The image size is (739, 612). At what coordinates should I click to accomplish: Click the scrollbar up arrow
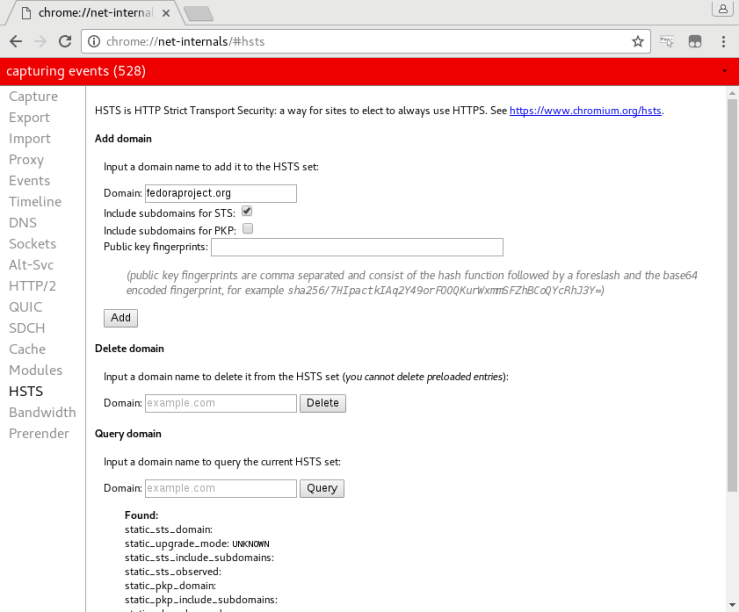732,93
